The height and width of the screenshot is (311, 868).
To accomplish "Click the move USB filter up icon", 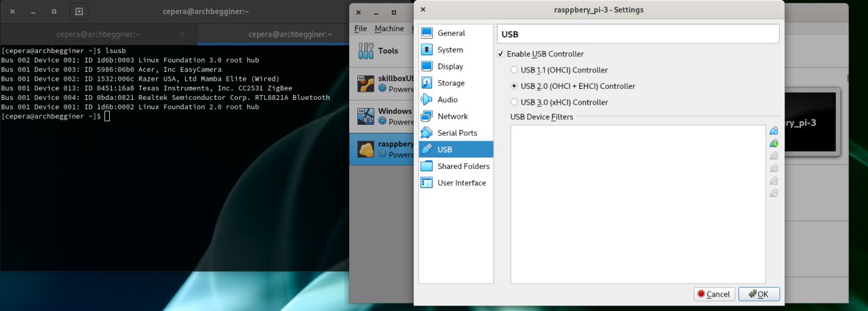I will coord(774,181).
